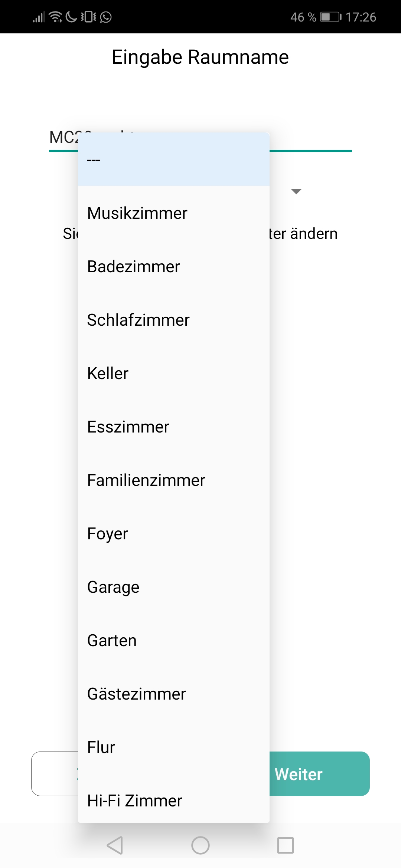401x868 pixels.
Task: Tap the battery status icon
Action: click(330, 17)
